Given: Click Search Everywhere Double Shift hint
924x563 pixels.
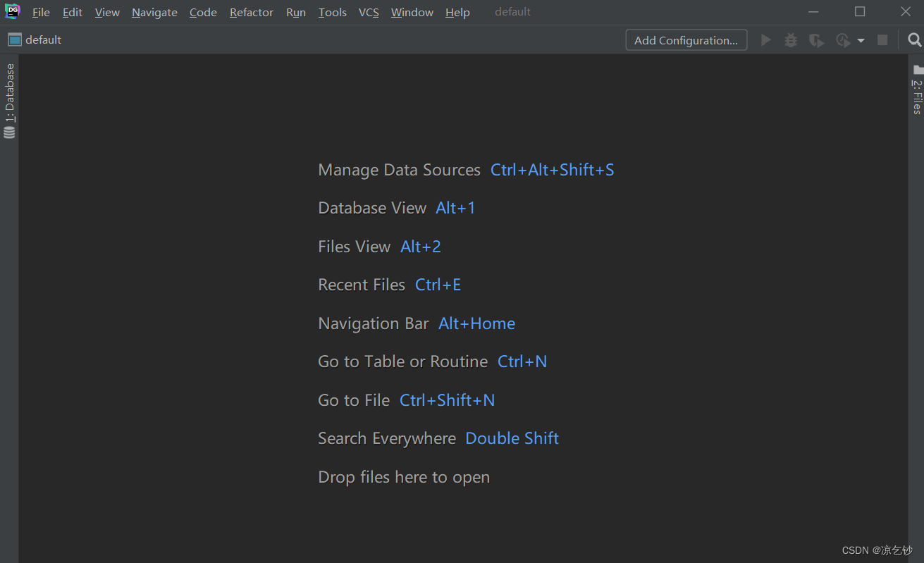Looking at the screenshot, I should click(x=438, y=438).
